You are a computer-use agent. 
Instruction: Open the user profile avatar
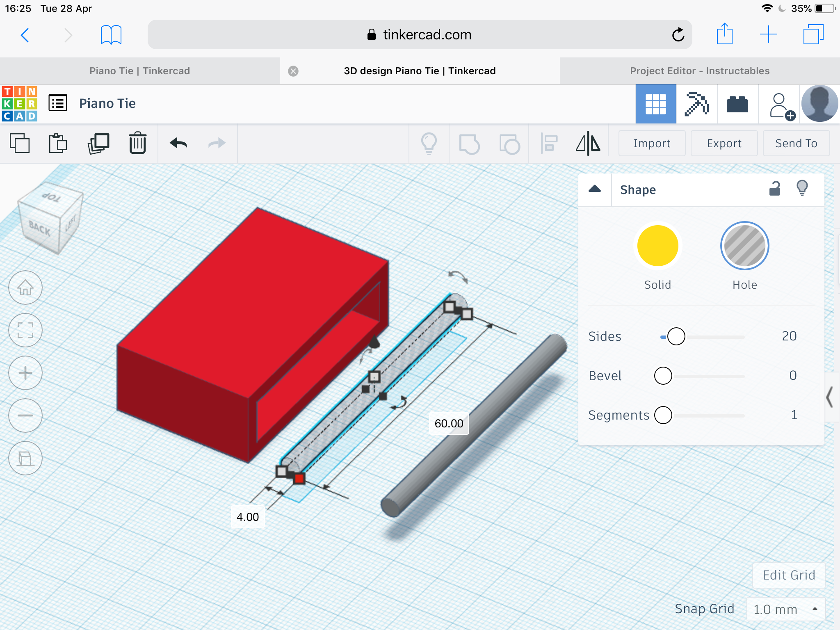820,104
